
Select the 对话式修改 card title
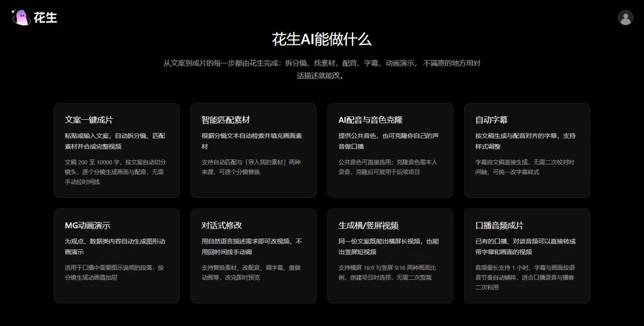tap(222, 226)
